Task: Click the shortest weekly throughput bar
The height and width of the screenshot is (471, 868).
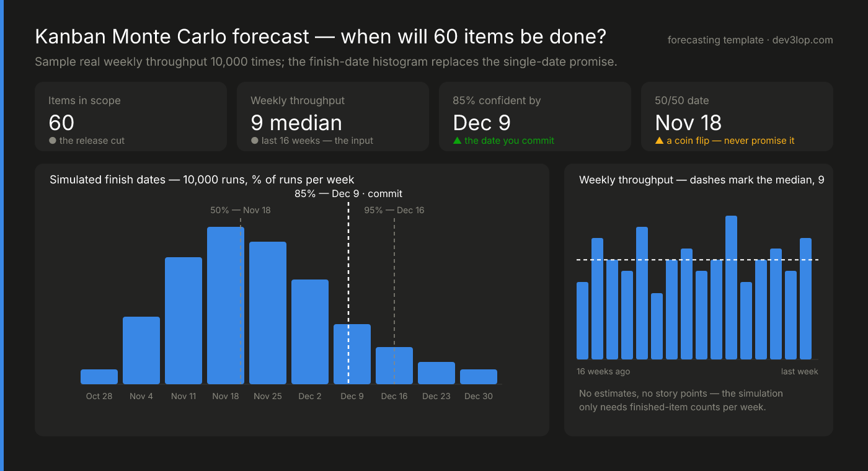Action: [657, 326]
